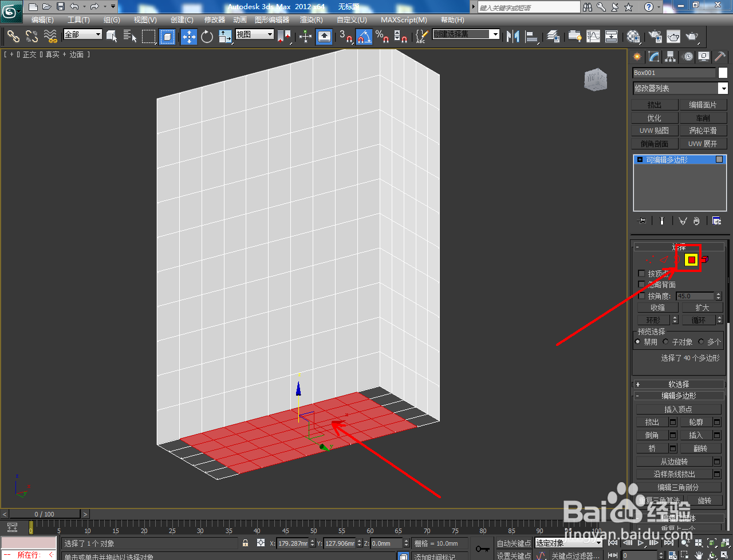Open the 工具(T) menu

78,19
